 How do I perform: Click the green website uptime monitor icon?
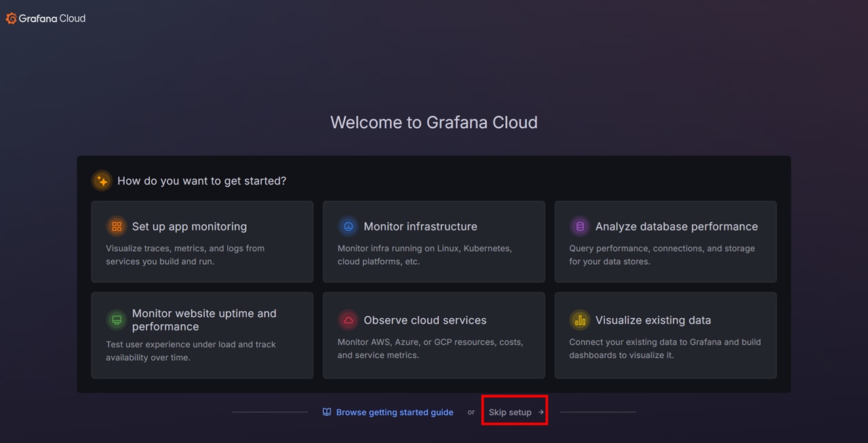click(117, 320)
